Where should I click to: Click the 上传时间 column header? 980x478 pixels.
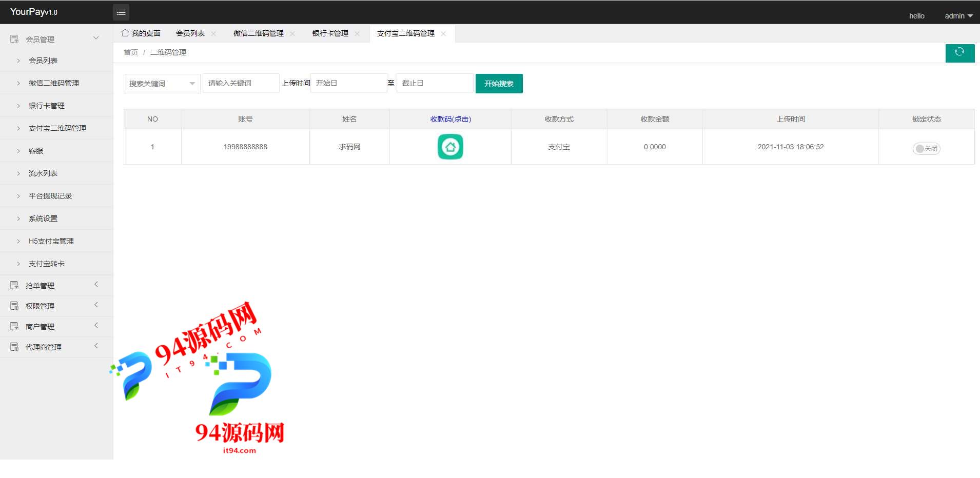(791, 119)
